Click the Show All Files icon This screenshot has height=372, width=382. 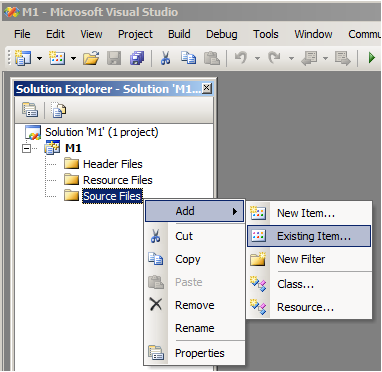[x=59, y=110]
